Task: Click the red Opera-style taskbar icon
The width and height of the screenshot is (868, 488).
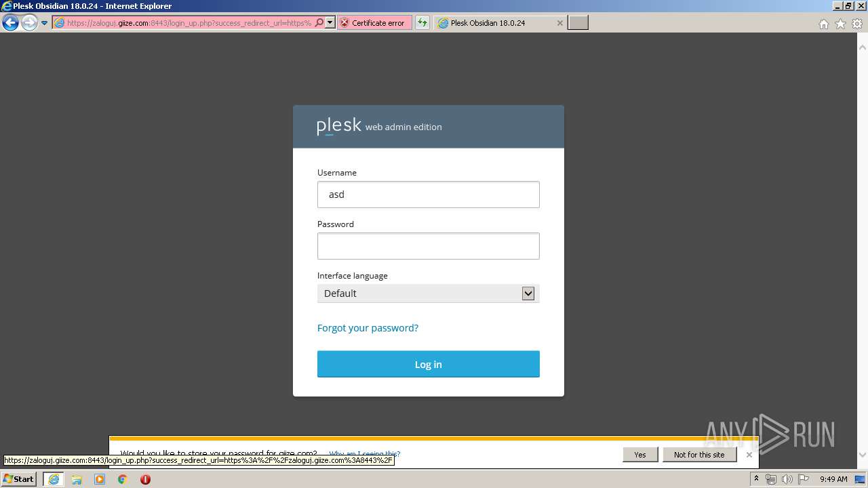Action: [x=145, y=479]
